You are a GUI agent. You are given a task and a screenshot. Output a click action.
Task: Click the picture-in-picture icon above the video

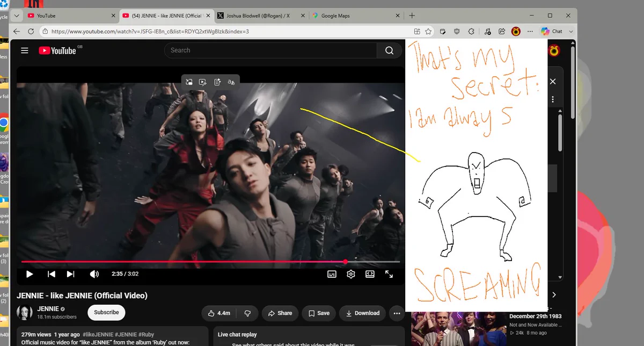tap(189, 82)
